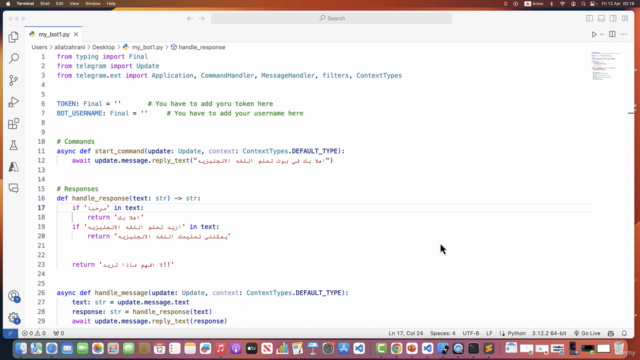
Task: Open the Chat view in activity bar
Action: coord(13,188)
